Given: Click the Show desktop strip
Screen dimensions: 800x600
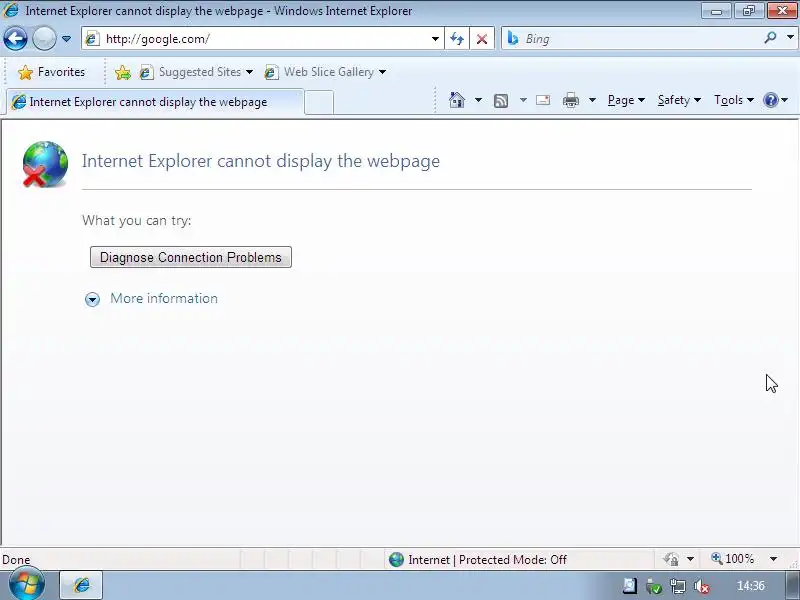Looking at the screenshot, I should [x=793, y=586].
